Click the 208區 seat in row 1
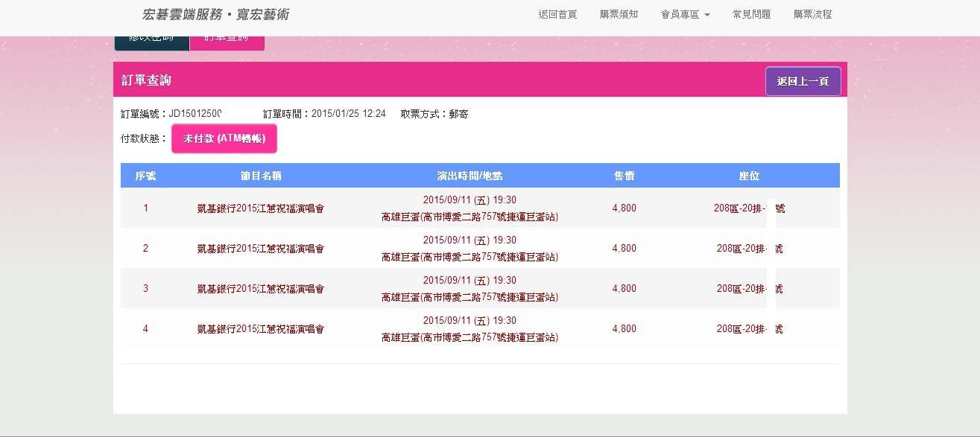980x437 pixels. tap(749, 208)
